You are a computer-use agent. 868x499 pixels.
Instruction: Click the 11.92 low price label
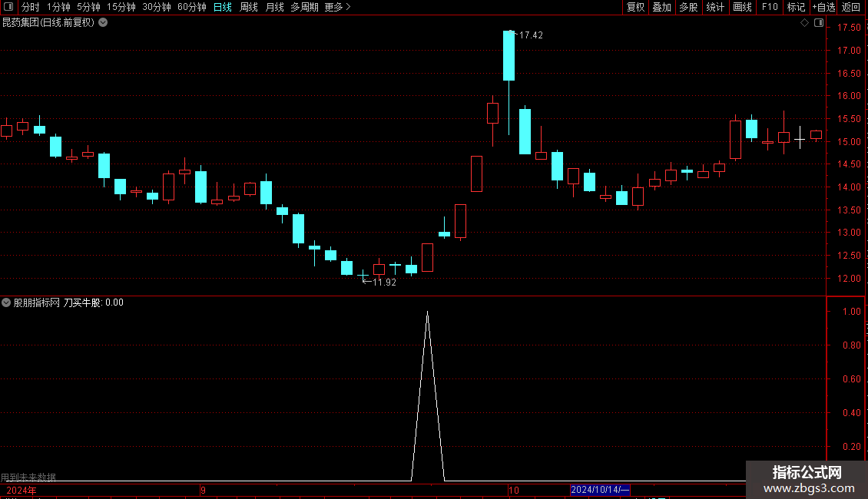(x=384, y=283)
